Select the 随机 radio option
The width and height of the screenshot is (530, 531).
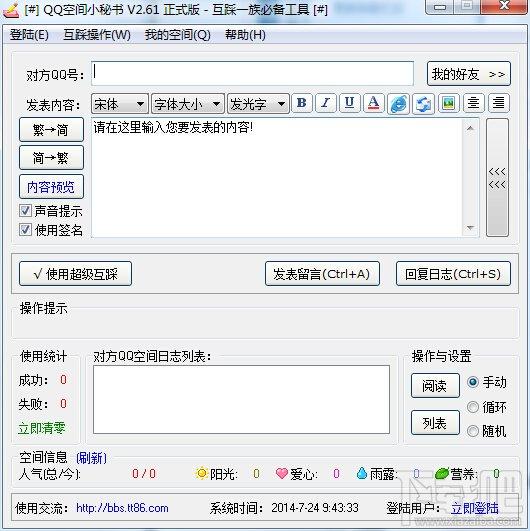(473, 431)
